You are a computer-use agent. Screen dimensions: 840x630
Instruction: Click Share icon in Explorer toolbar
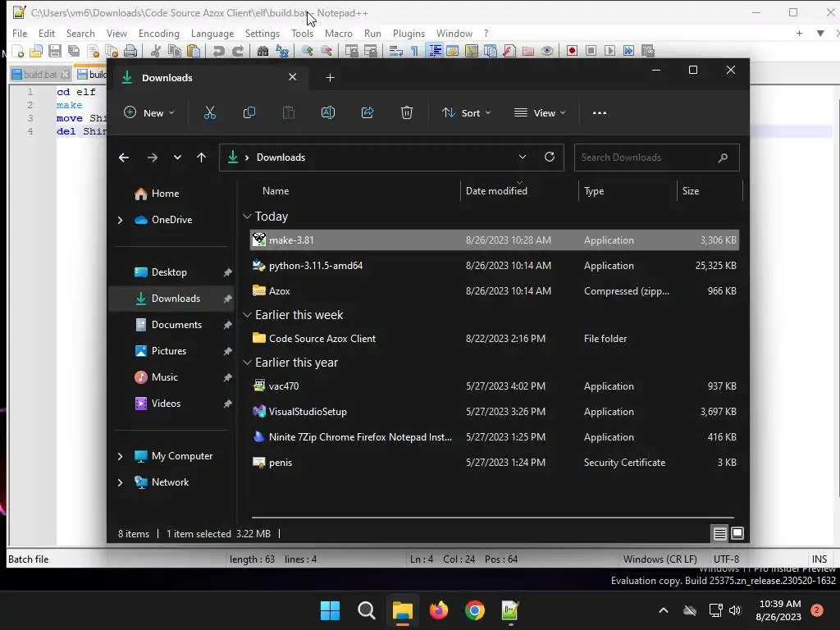coord(367,113)
